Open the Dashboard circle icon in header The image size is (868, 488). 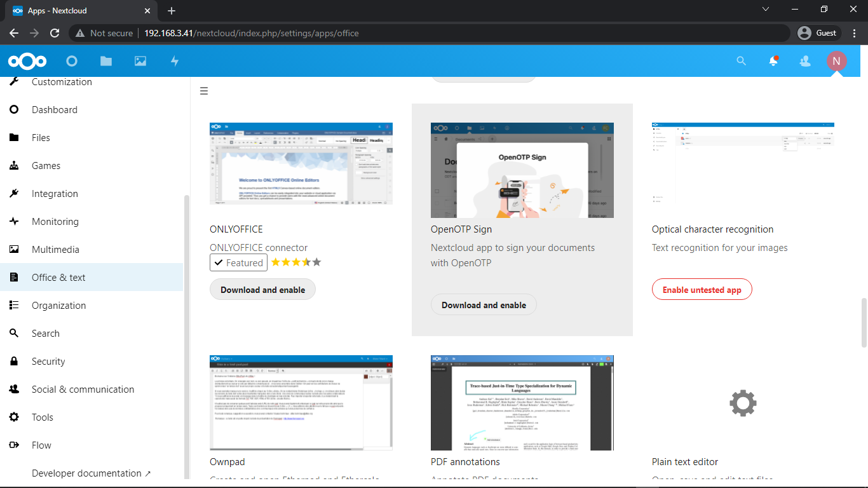pos(72,61)
